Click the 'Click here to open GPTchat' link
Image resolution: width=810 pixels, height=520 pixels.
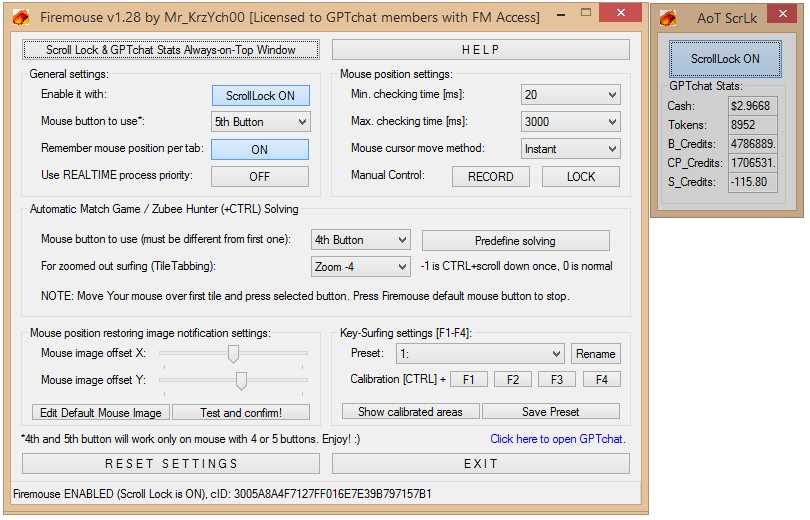[x=558, y=439]
